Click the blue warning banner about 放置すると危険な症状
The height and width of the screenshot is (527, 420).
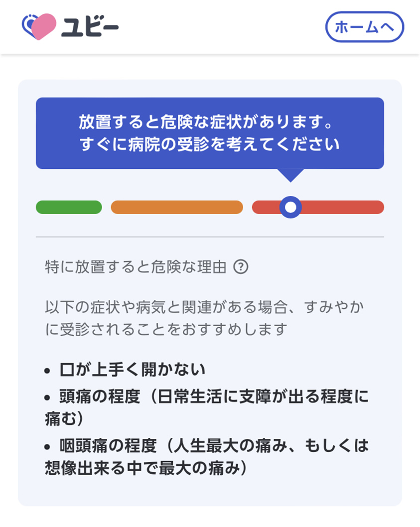click(210, 133)
